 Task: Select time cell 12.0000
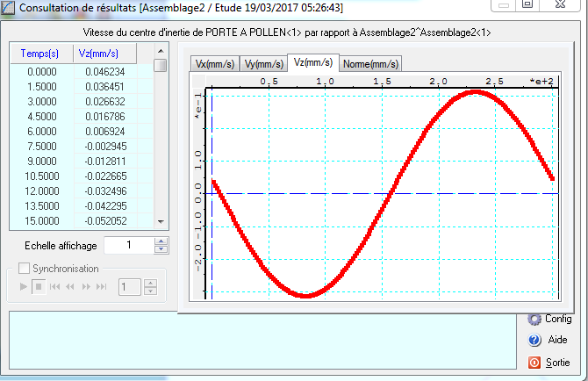click(42, 191)
